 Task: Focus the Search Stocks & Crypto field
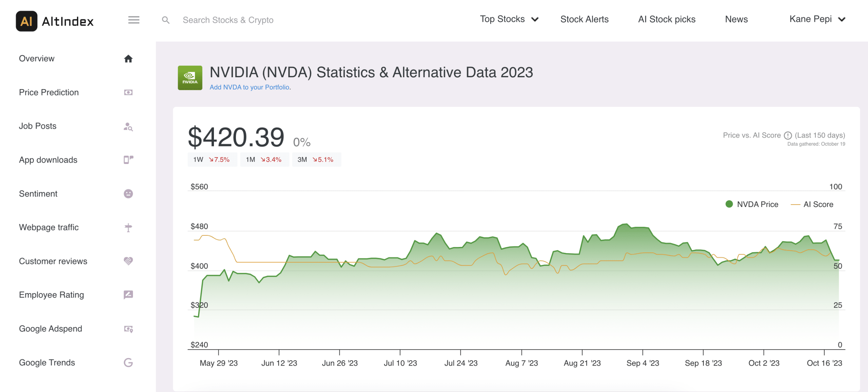tap(228, 20)
